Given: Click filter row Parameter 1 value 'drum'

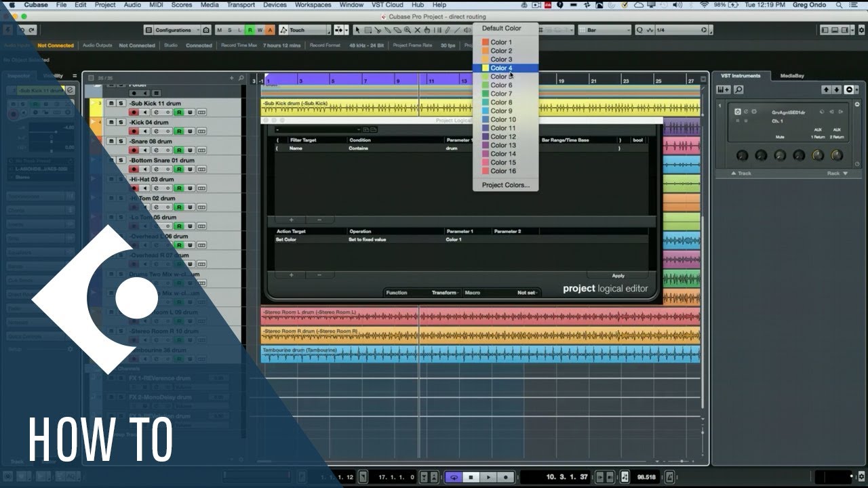Looking at the screenshot, I should click(452, 148).
